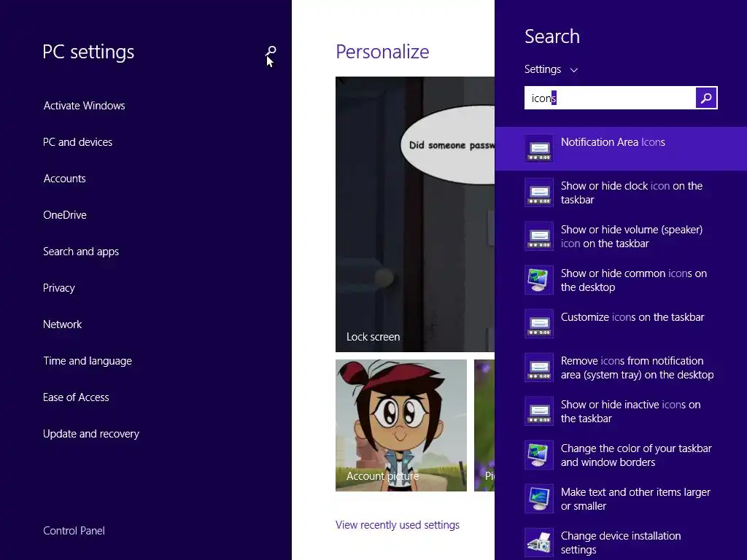Select the Account picture tile
747x560 pixels.
click(x=401, y=425)
